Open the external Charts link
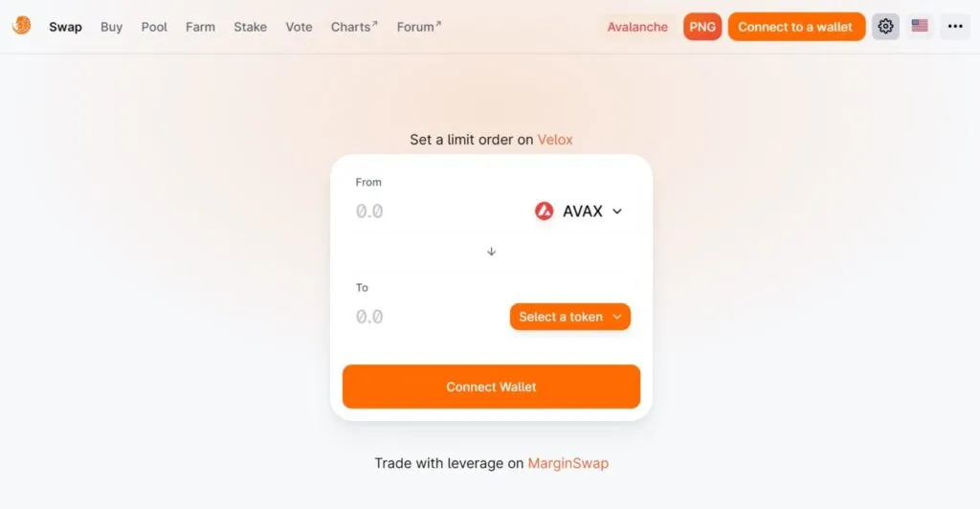Image resolution: width=980 pixels, height=509 pixels. (x=354, y=27)
